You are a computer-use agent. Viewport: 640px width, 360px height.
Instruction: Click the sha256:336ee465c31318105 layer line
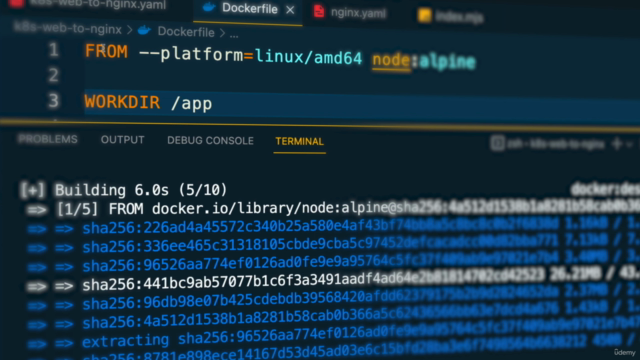tap(333, 245)
